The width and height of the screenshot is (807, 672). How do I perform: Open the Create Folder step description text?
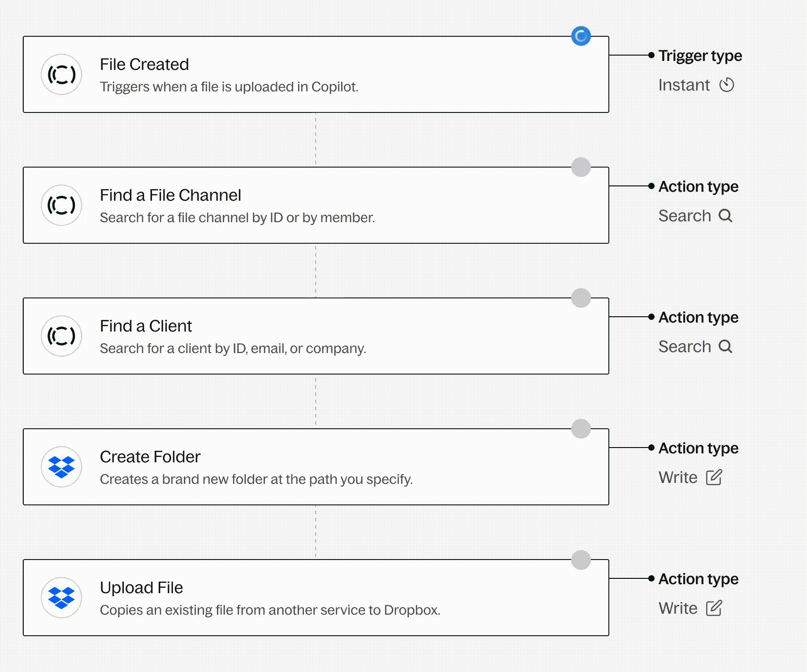tap(256, 479)
